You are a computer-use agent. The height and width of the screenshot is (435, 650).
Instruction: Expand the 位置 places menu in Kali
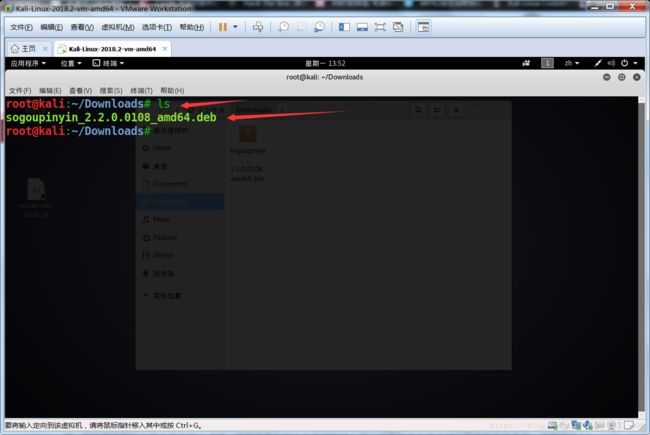pyautogui.click(x=71, y=63)
